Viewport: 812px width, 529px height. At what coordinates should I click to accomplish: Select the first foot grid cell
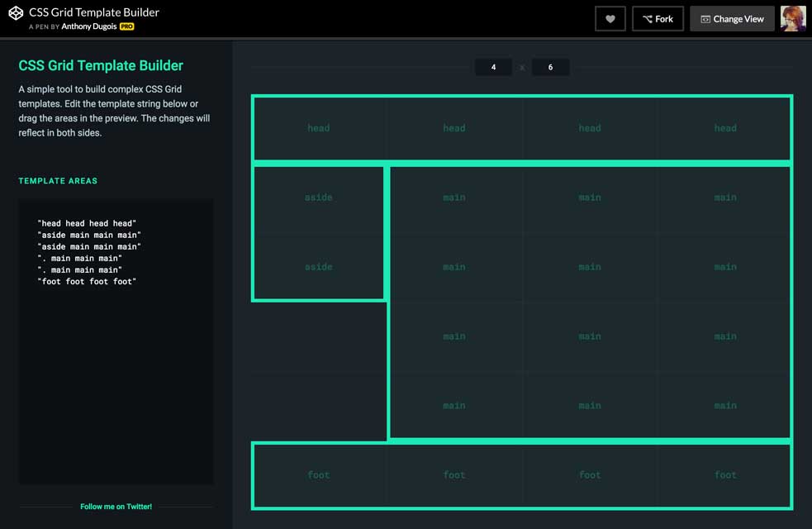[x=319, y=475]
